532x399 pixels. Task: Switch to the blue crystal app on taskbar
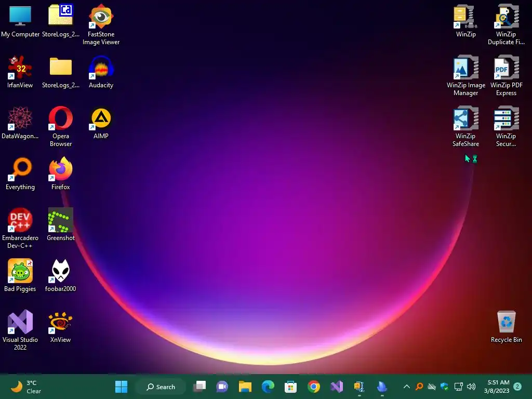click(x=382, y=387)
